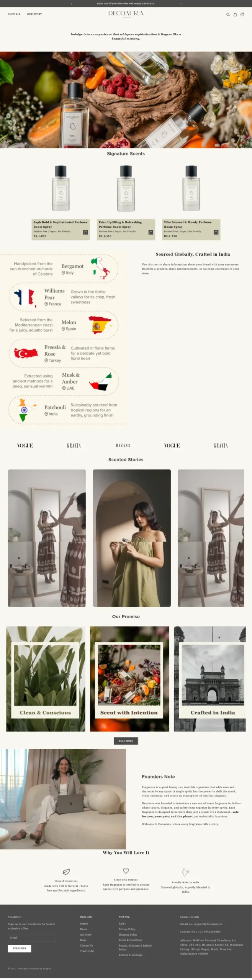The width and height of the screenshot is (252, 980).
Task: Add Eden room spray via cart icon
Action: pyautogui.click(x=151, y=232)
